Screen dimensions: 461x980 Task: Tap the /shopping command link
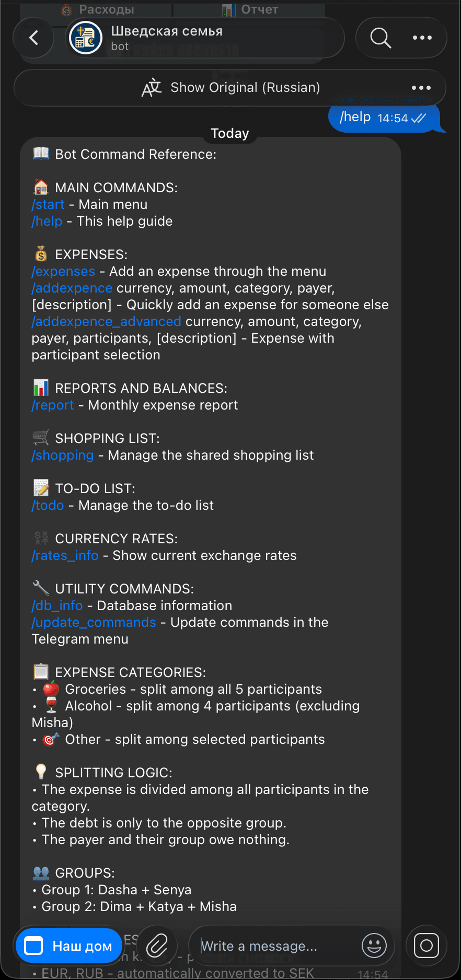point(63,455)
